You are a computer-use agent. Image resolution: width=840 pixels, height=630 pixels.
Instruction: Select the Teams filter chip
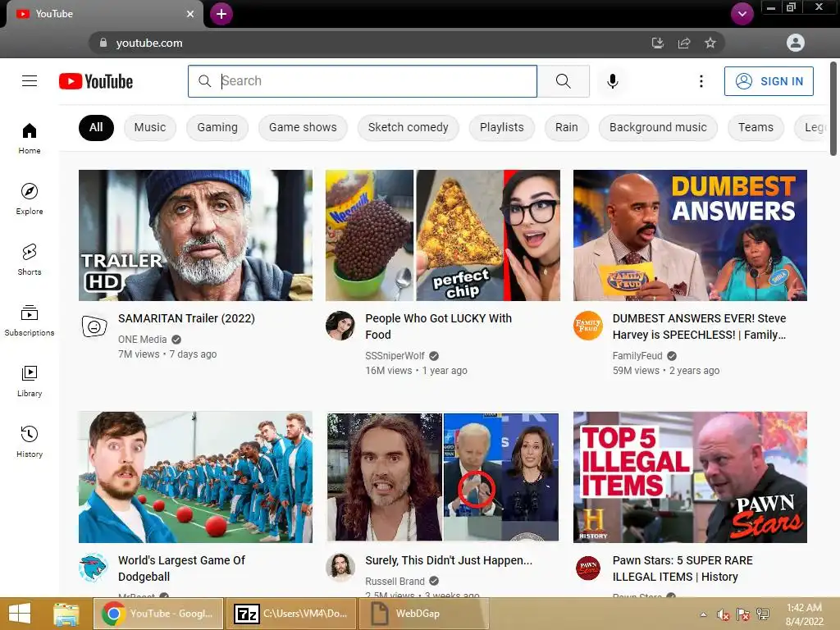(x=756, y=127)
